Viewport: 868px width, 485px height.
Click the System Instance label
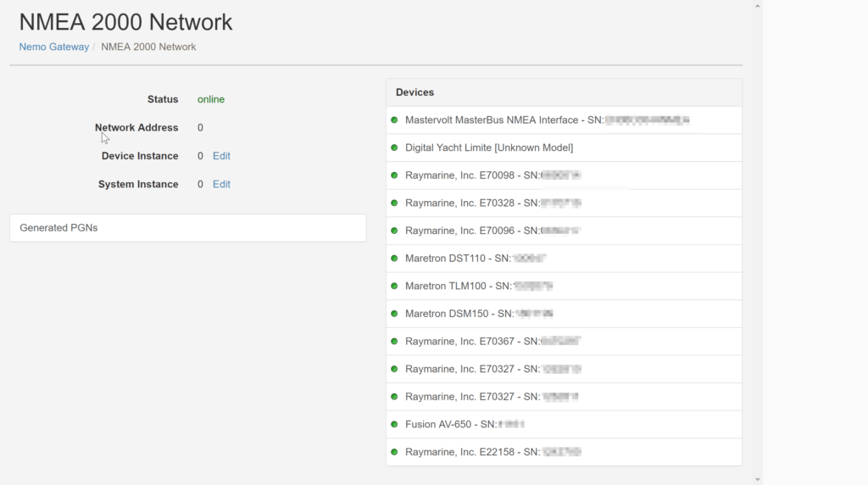click(138, 184)
